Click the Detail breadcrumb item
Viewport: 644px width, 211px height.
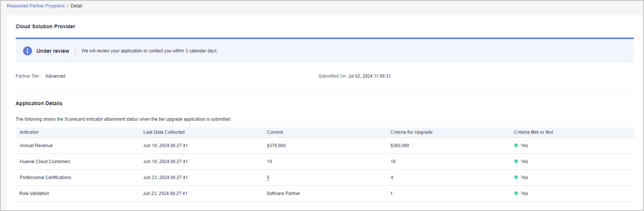pyautogui.click(x=76, y=6)
